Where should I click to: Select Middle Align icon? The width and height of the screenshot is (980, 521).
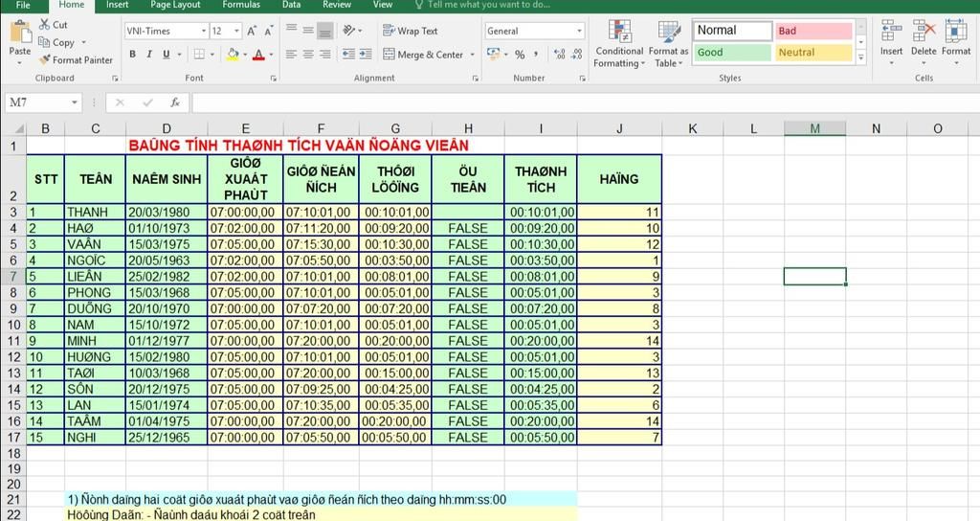[308, 30]
